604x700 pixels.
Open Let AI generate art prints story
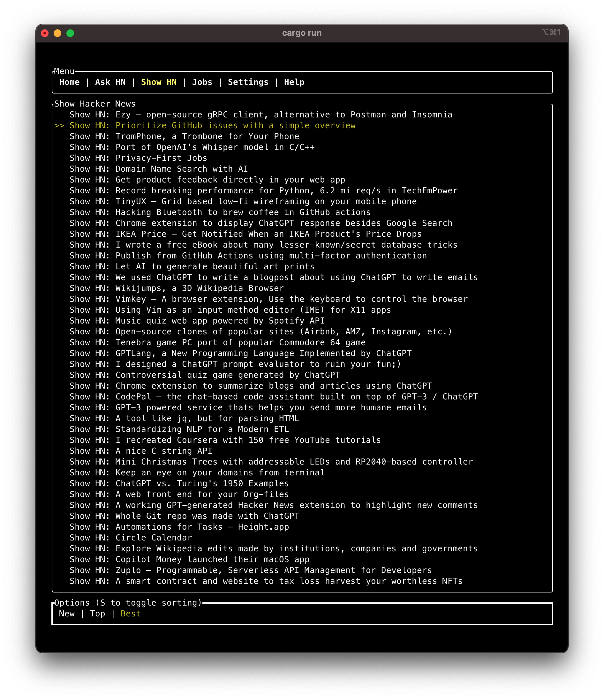(x=192, y=266)
